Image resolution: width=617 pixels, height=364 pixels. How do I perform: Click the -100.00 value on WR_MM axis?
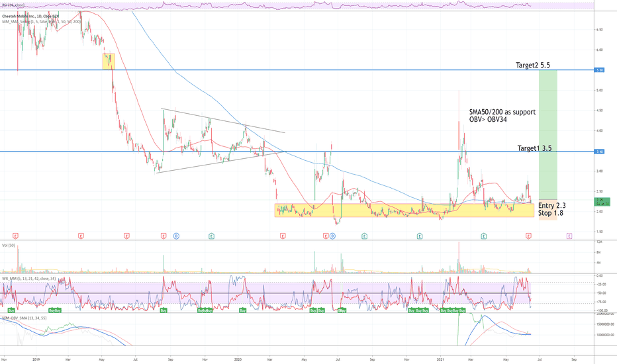(602, 310)
